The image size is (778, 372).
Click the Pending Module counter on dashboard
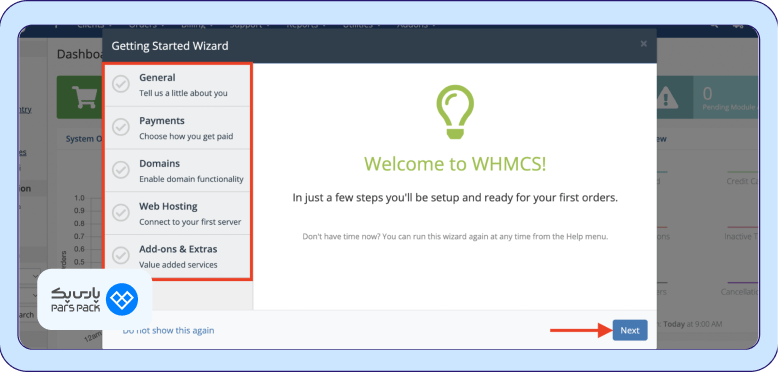725,97
